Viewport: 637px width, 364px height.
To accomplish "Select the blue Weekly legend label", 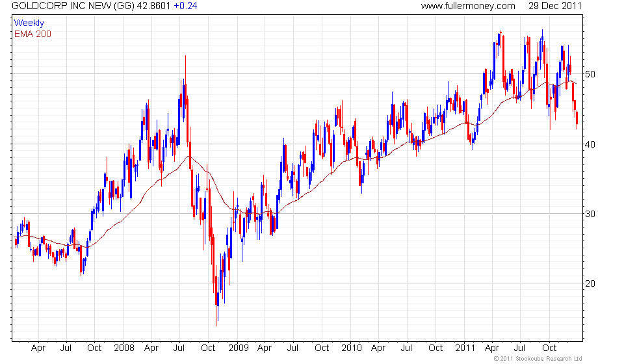I will click(29, 23).
